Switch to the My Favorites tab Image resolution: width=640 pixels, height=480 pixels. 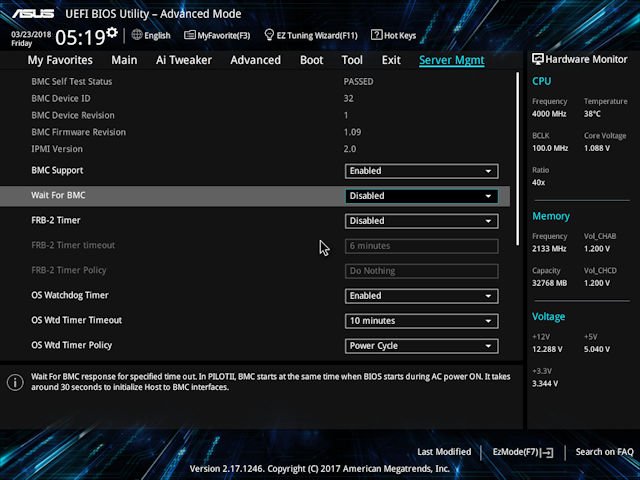pyautogui.click(x=60, y=60)
